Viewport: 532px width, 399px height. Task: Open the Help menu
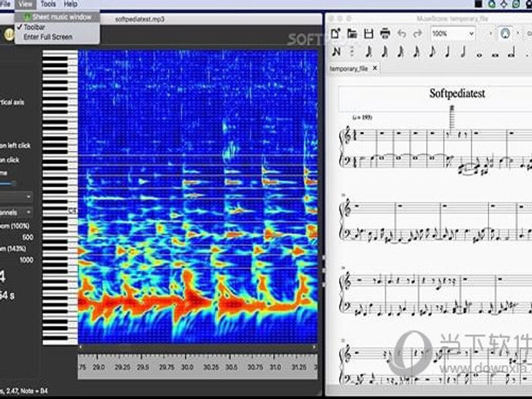(x=71, y=4)
